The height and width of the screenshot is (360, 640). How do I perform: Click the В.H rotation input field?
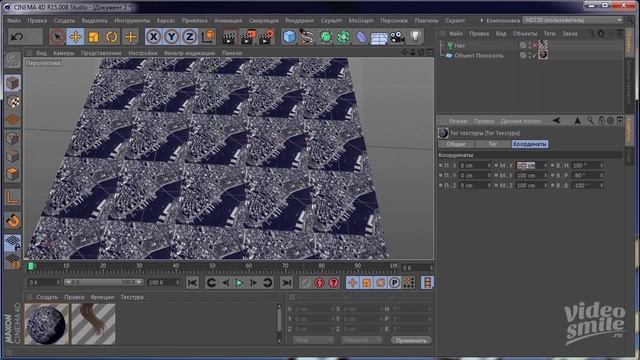(x=587, y=166)
